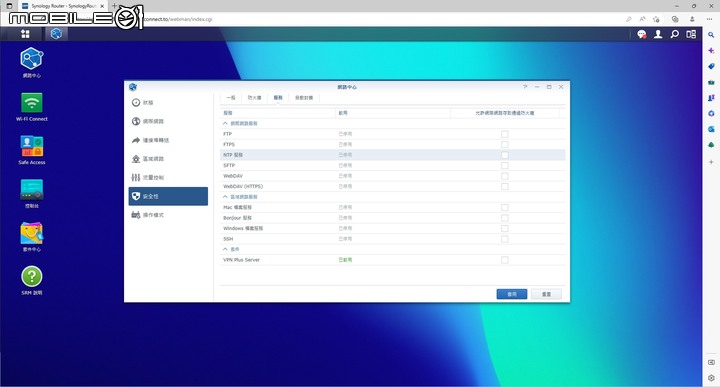Select the Synology Router browser tab
The height and width of the screenshot is (387, 720).
click(63, 6)
